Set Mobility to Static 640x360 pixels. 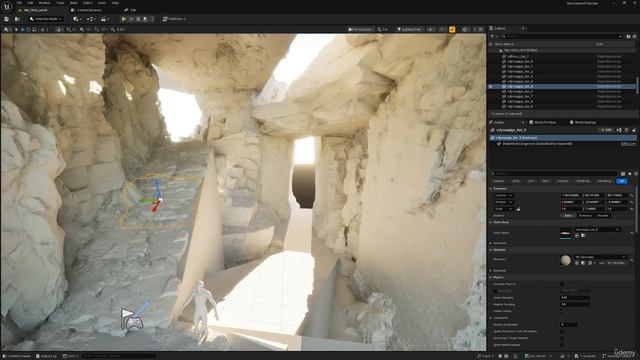[x=567, y=216]
